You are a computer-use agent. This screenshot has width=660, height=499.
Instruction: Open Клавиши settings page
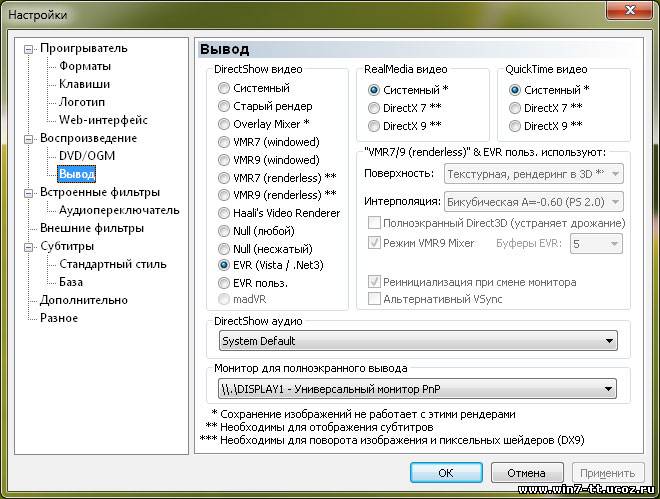coord(84,84)
